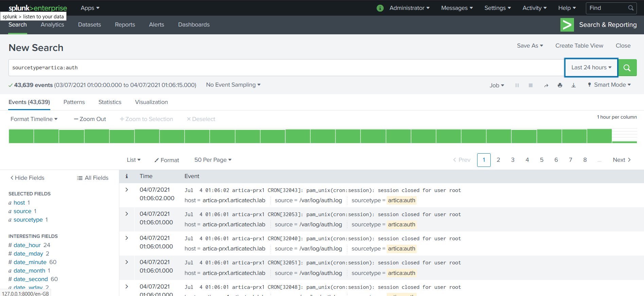Expand the 01:06:02.000 event row

point(127,190)
